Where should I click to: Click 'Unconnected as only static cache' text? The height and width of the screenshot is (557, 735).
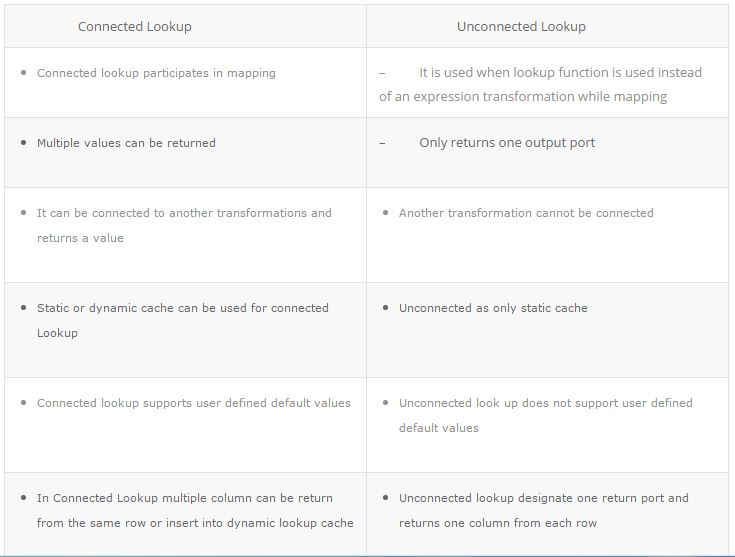point(493,308)
